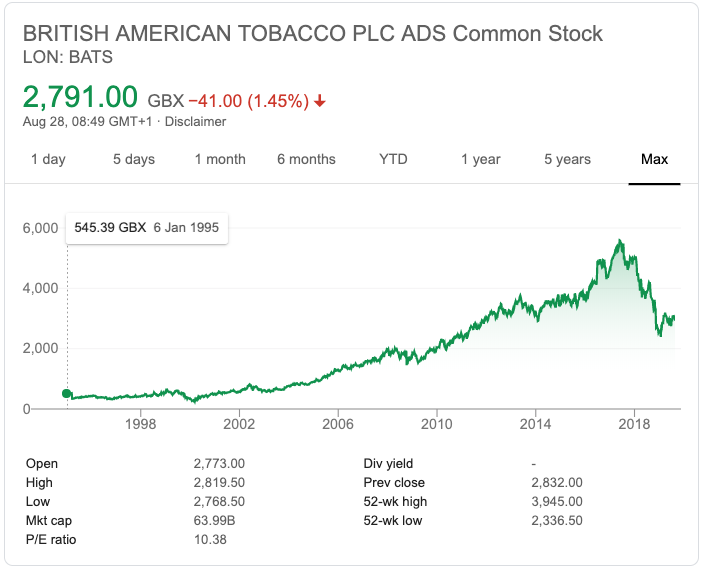
Task: Switch to the 1 day tab
Action: click(48, 159)
